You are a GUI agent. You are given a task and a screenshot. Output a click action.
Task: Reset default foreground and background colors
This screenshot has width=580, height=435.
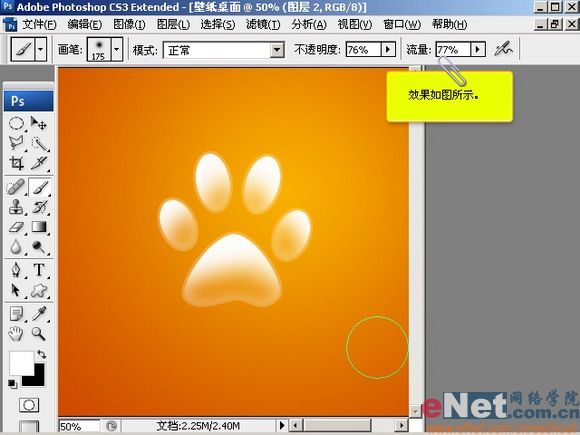click(12, 384)
